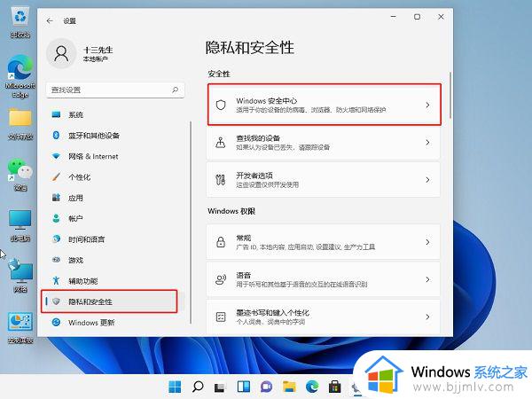
Task: Go to 帐户 in the sidebar
Action: 75,218
